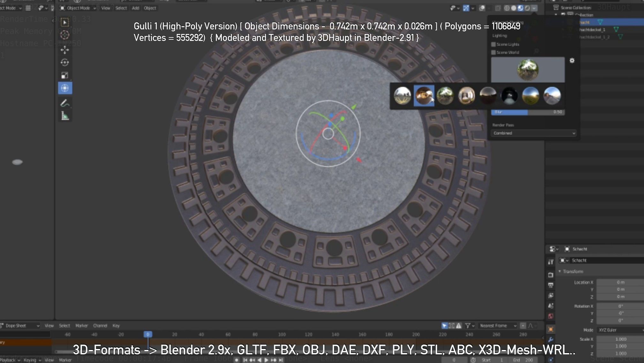Open the Scene properties tab icon
This screenshot has height=363, width=644.
(x=550, y=306)
